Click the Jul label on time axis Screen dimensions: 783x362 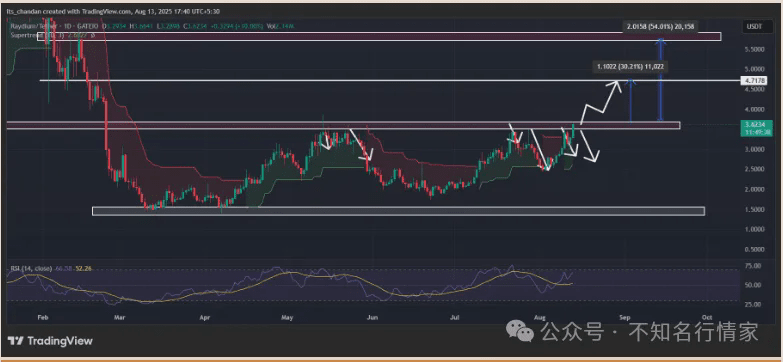click(454, 317)
